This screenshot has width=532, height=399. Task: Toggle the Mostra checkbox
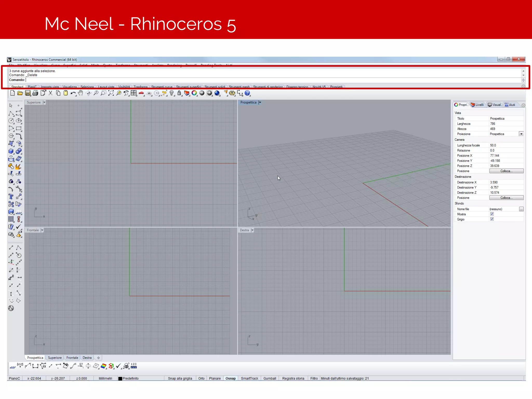coord(492,214)
